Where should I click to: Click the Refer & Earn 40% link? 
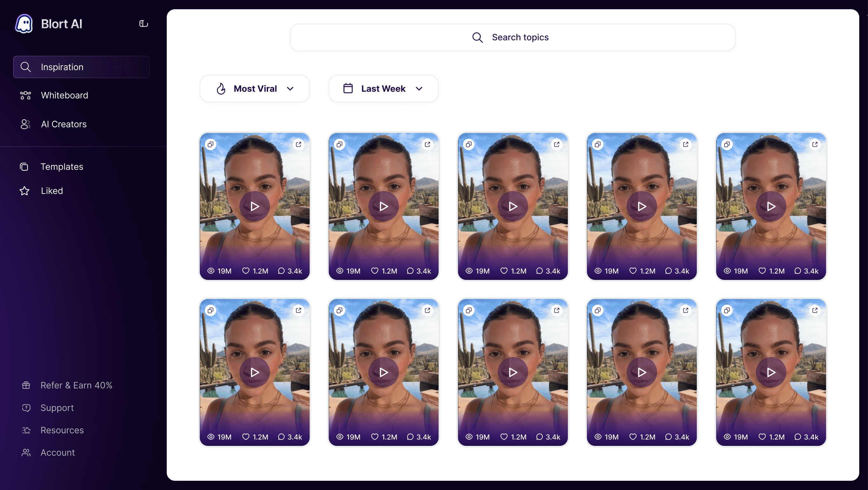pos(77,385)
